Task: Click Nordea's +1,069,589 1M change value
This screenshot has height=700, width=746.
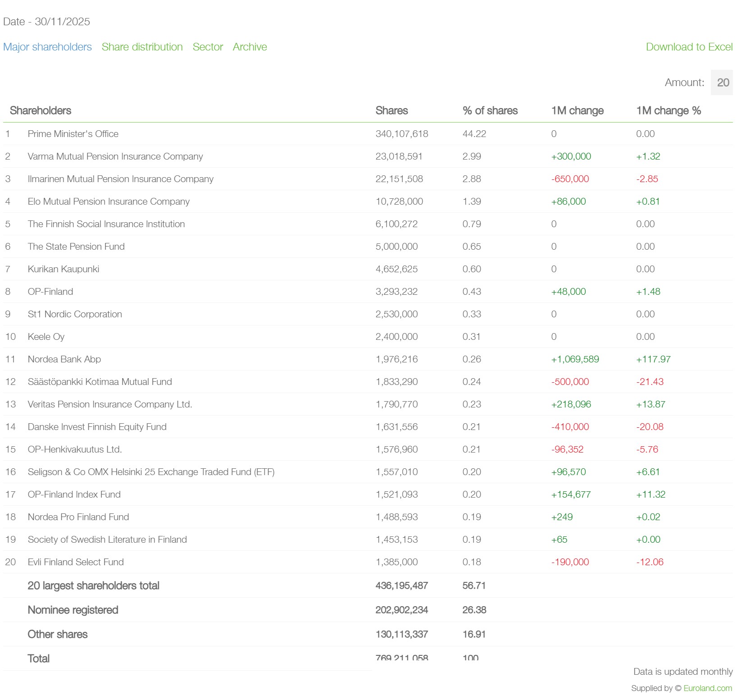Action: click(575, 359)
